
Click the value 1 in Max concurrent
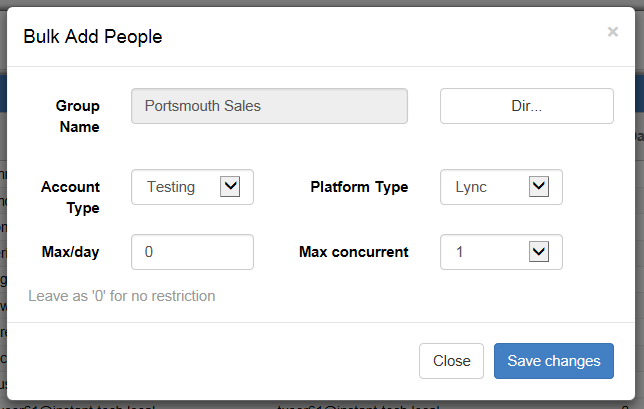460,252
